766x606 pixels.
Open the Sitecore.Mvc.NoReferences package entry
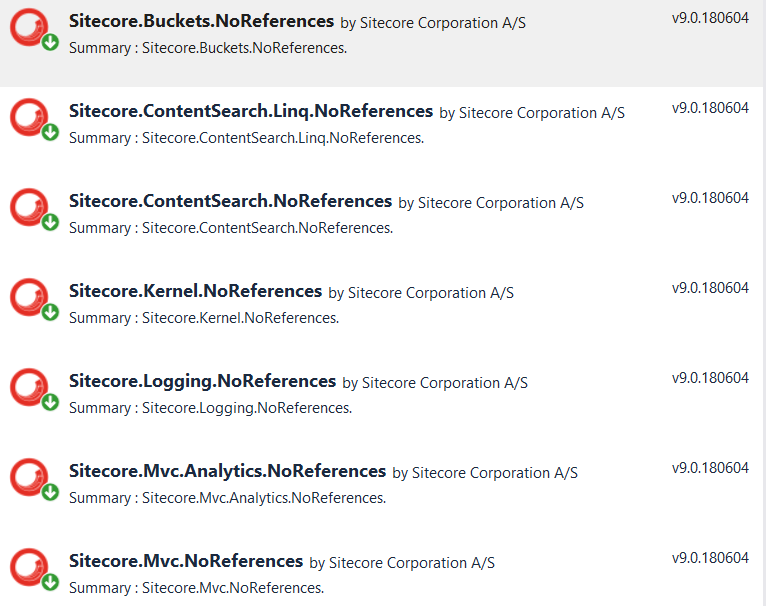(x=186, y=561)
